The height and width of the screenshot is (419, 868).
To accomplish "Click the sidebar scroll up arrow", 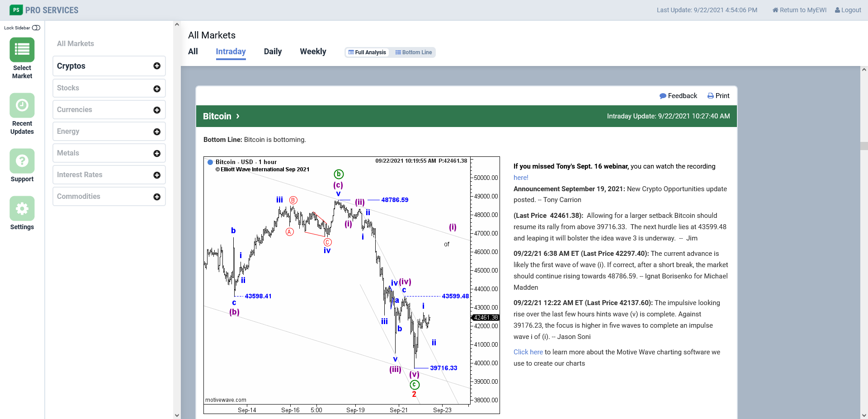I will (x=177, y=25).
